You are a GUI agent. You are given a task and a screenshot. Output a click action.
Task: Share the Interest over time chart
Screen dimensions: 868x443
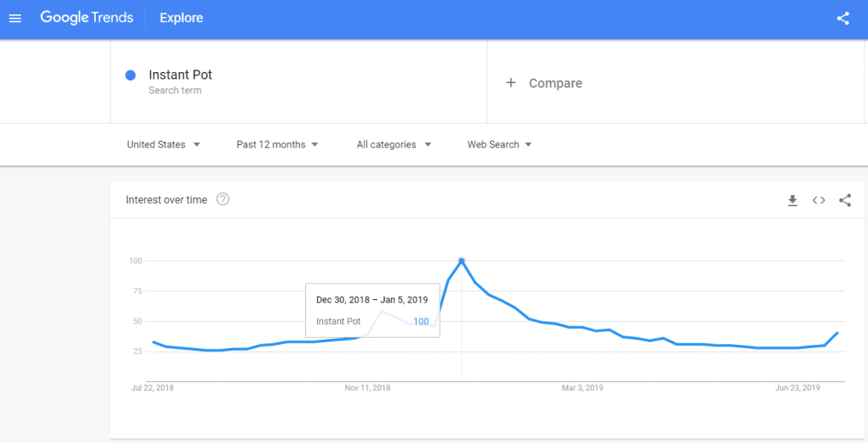(845, 200)
